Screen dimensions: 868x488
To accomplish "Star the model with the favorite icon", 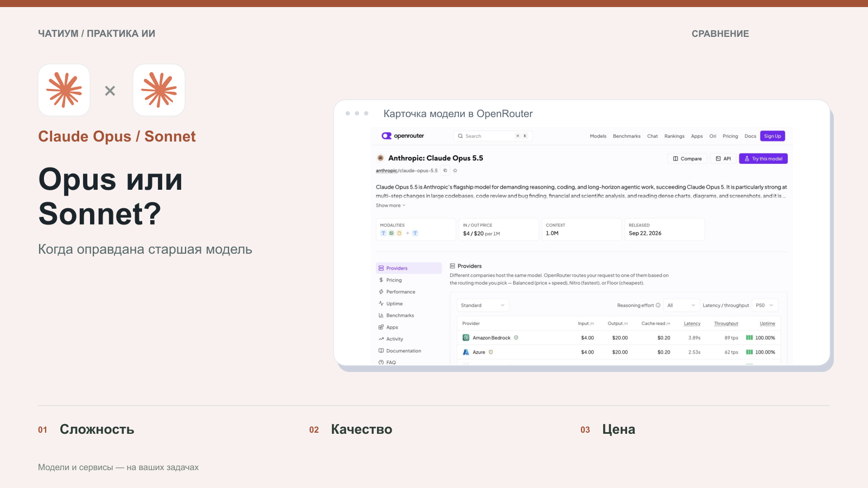I will coord(455,171).
